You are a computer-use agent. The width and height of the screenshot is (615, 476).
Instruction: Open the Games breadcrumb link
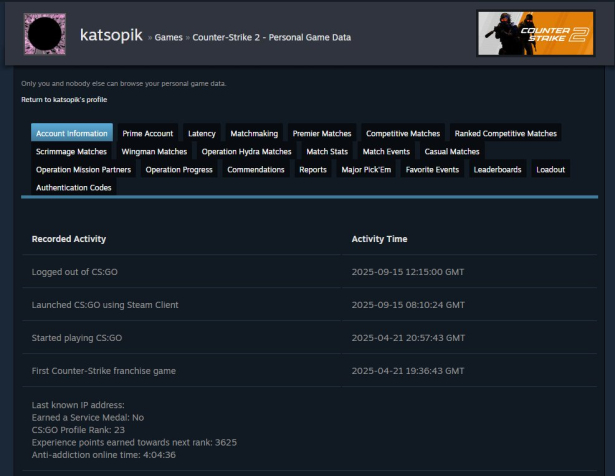coord(168,38)
